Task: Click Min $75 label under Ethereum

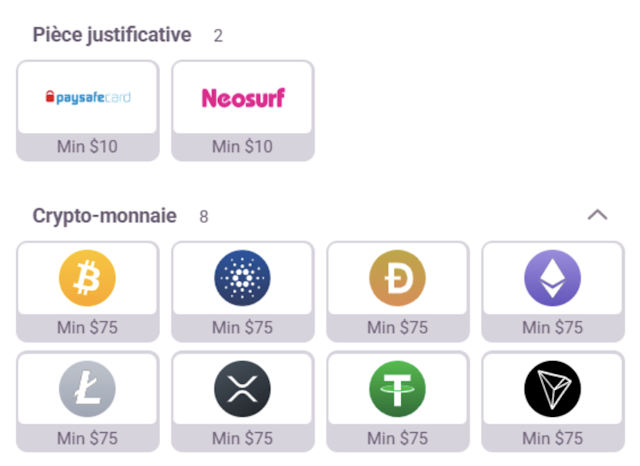Action: coord(552,327)
